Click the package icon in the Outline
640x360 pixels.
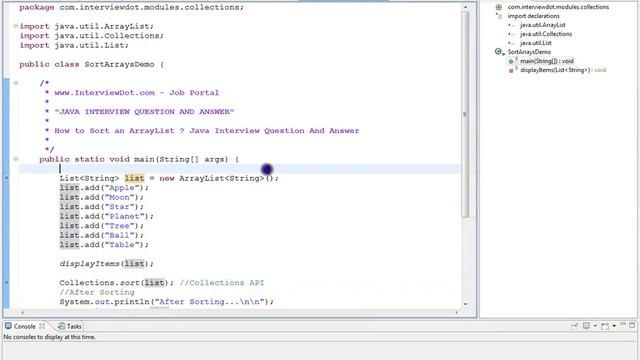pos(498,7)
